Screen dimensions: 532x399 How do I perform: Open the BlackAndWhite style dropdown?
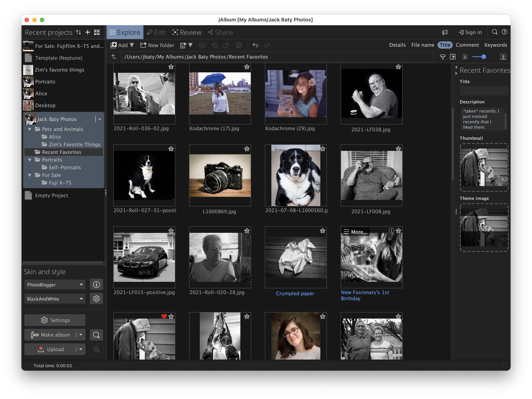pos(55,299)
